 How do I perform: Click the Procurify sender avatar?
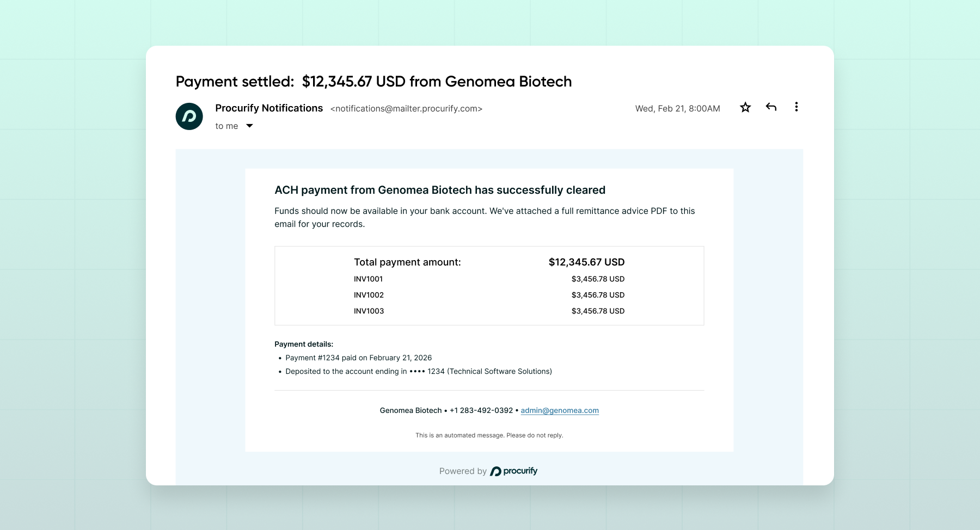point(188,116)
